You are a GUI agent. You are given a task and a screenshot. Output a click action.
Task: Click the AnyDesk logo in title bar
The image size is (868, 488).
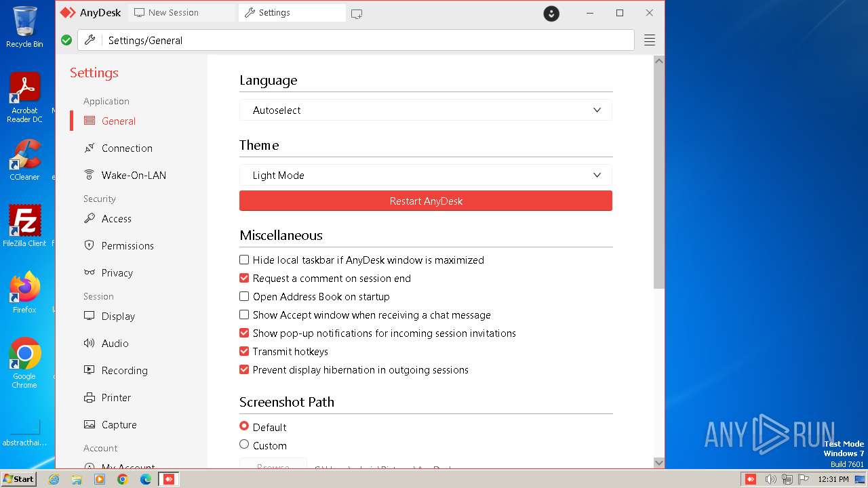coord(68,13)
